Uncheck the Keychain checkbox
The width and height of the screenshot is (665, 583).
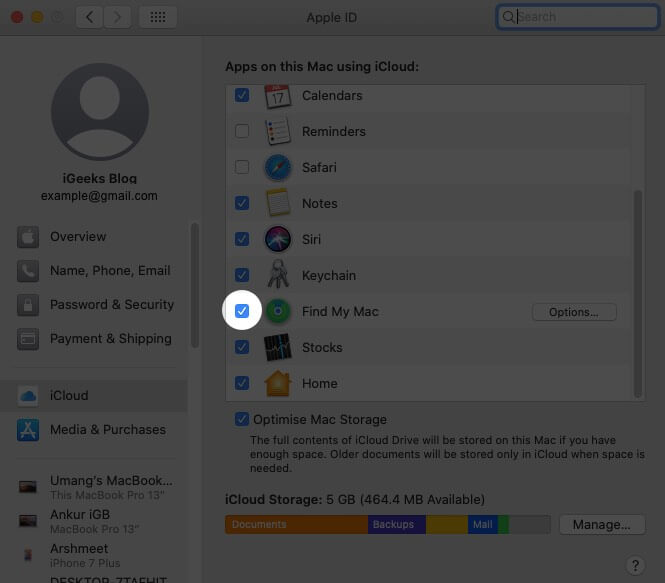242,275
